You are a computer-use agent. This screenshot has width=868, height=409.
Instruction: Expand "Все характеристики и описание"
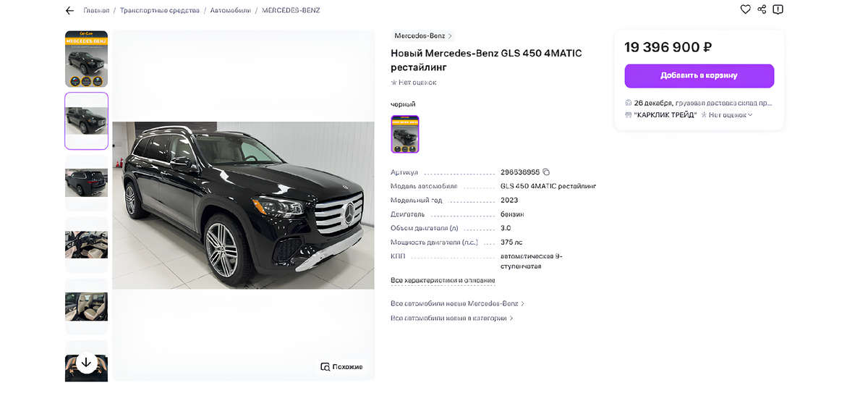point(443,280)
